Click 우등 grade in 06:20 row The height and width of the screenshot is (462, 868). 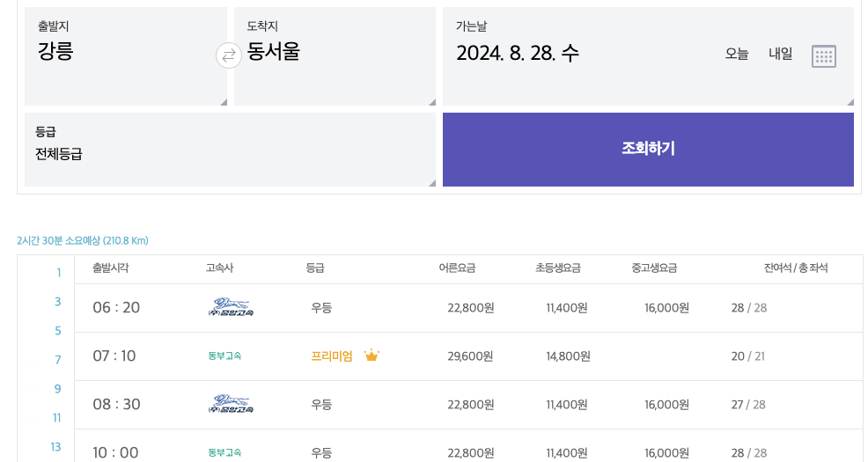pos(321,308)
